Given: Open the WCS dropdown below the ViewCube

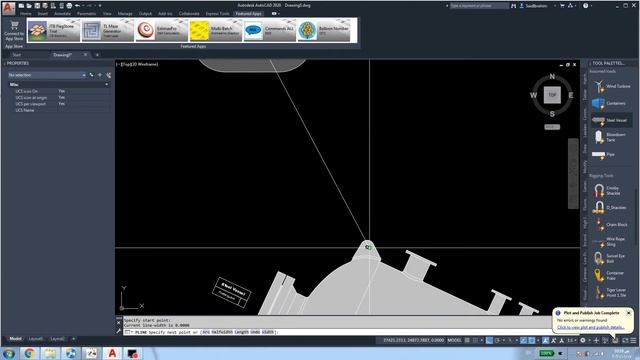Looking at the screenshot, I should tap(552, 127).
